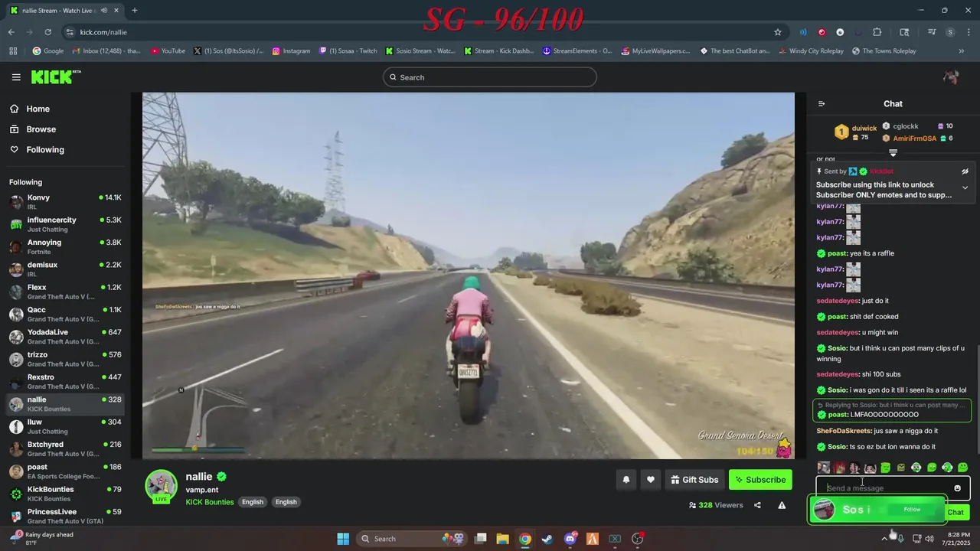Open Annoying channel from Following list

coord(64,246)
